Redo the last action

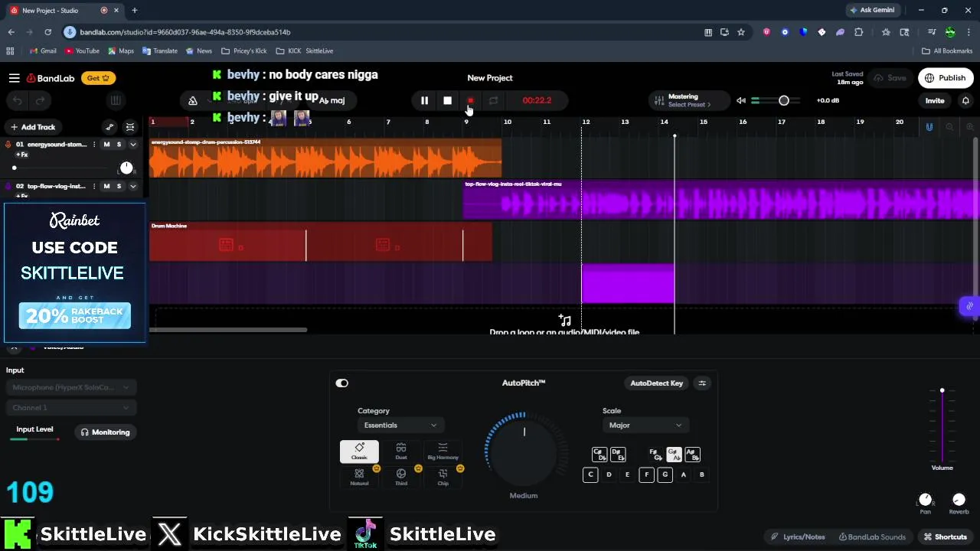(x=40, y=100)
